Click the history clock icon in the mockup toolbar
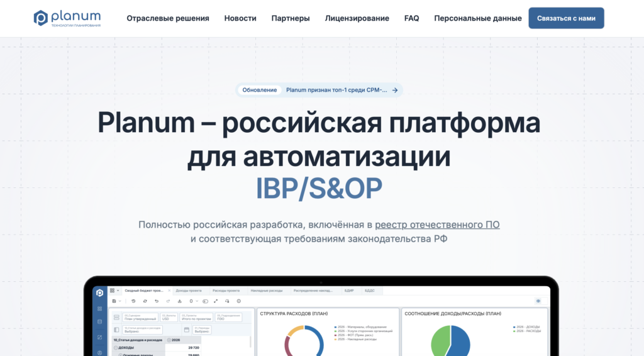 coord(133,301)
